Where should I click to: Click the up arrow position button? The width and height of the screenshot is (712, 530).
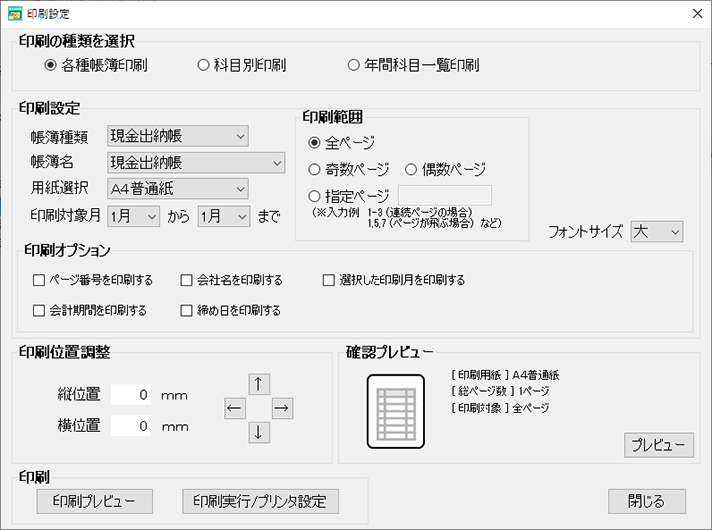[x=259, y=384]
